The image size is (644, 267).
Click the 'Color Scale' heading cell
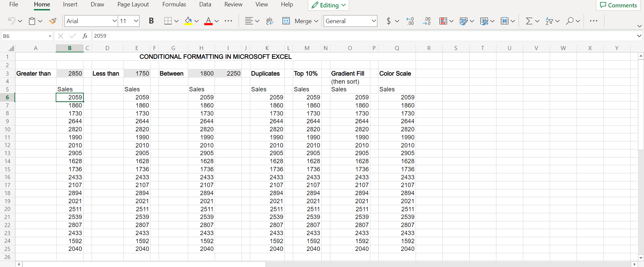pyautogui.click(x=397, y=74)
